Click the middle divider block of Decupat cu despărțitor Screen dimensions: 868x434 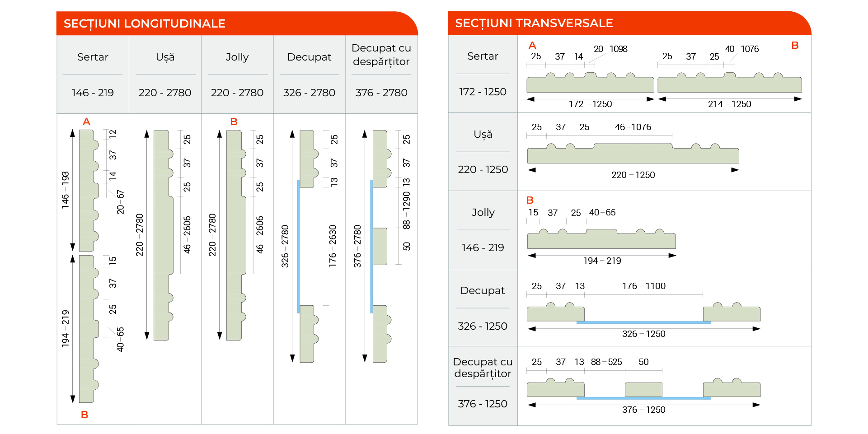[380, 246]
